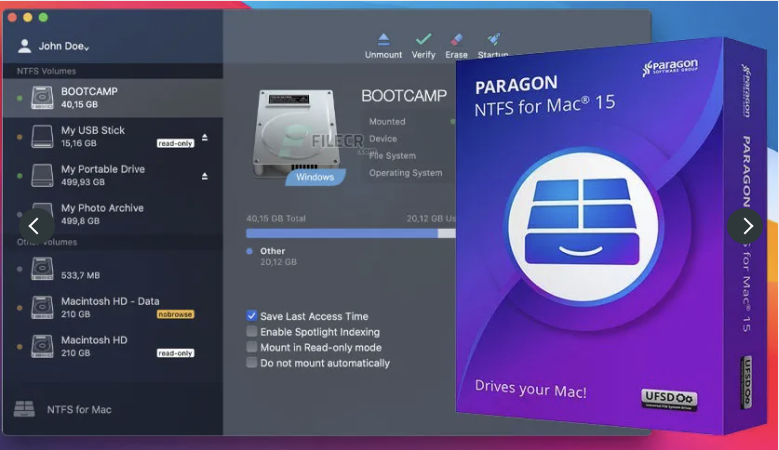The image size is (779, 450).
Task: Go to the next slide arrow
Action: [x=746, y=226]
